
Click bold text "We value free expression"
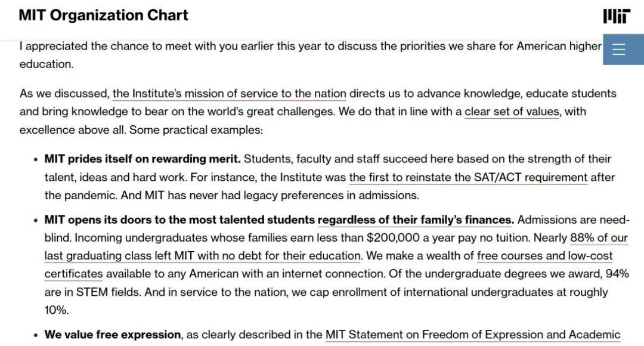[112, 335]
